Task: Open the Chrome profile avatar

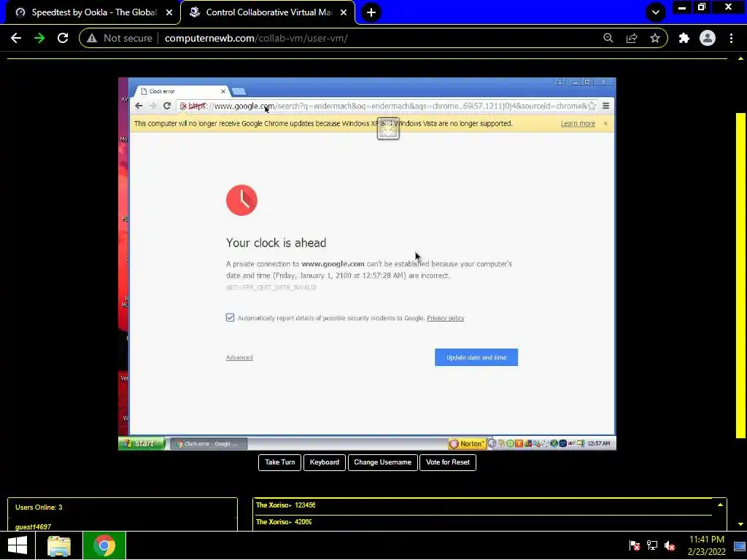Action: coord(708,38)
